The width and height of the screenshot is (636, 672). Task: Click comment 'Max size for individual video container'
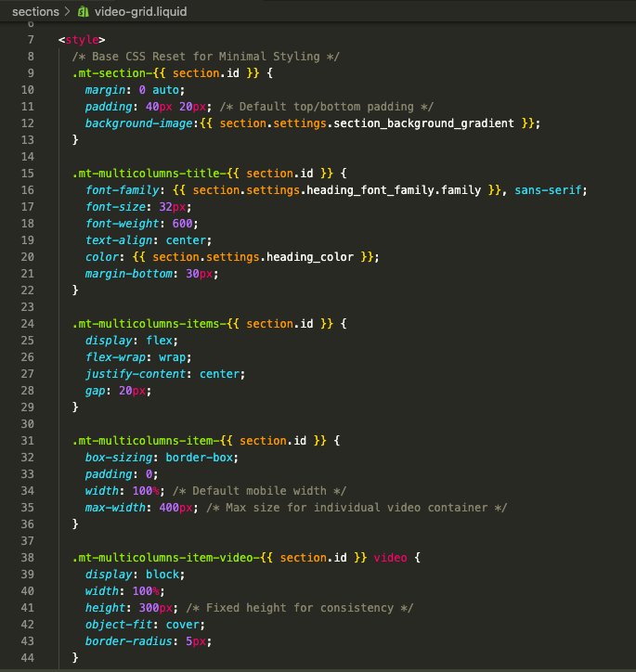pos(357,508)
